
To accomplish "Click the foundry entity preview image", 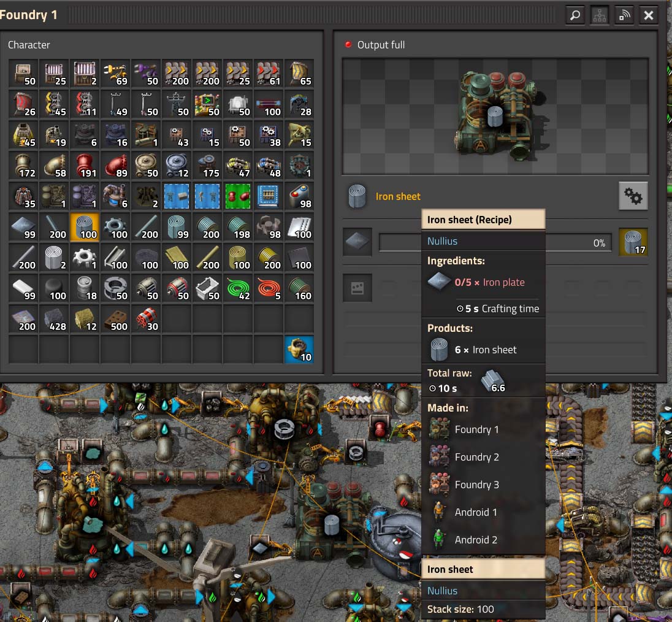I will [x=496, y=116].
